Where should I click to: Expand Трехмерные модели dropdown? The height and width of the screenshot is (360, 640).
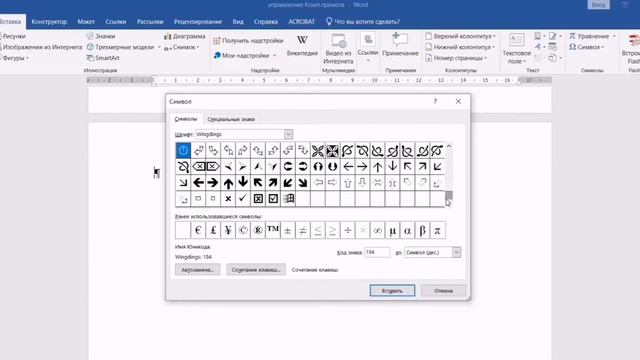[159, 47]
